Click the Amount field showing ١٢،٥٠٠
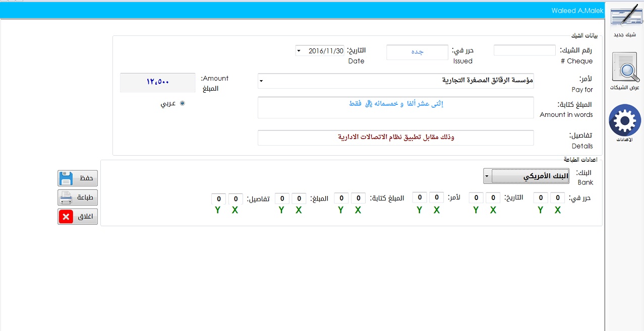 tap(157, 82)
